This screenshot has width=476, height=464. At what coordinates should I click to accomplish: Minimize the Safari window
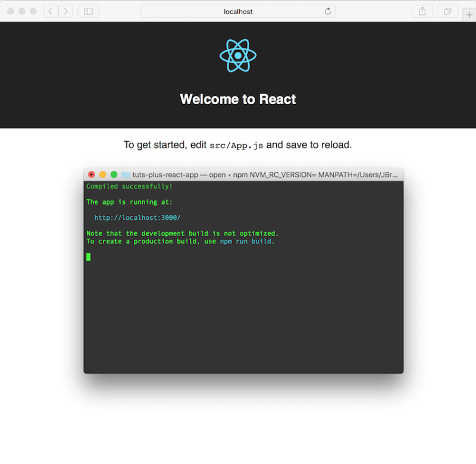(22, 11)
